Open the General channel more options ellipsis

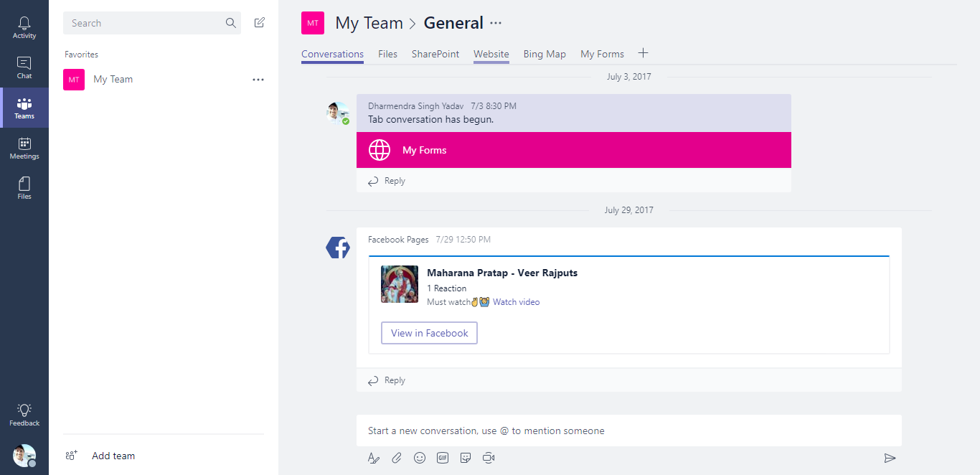(x=496, y=23)
